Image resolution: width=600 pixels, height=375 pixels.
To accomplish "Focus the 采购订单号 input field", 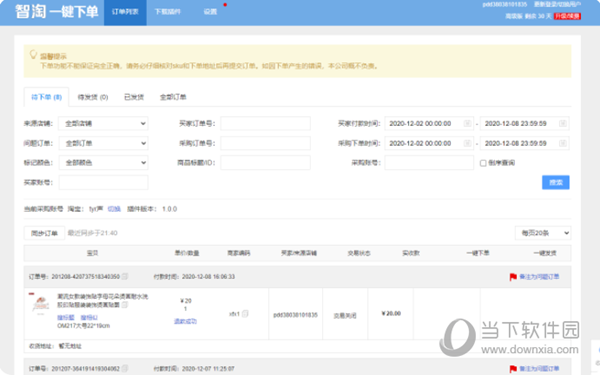I will (265, 143).
